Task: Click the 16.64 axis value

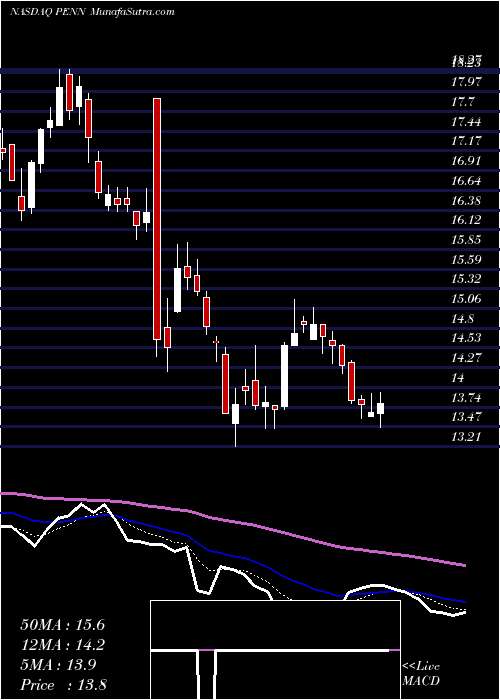Action: 466,181
